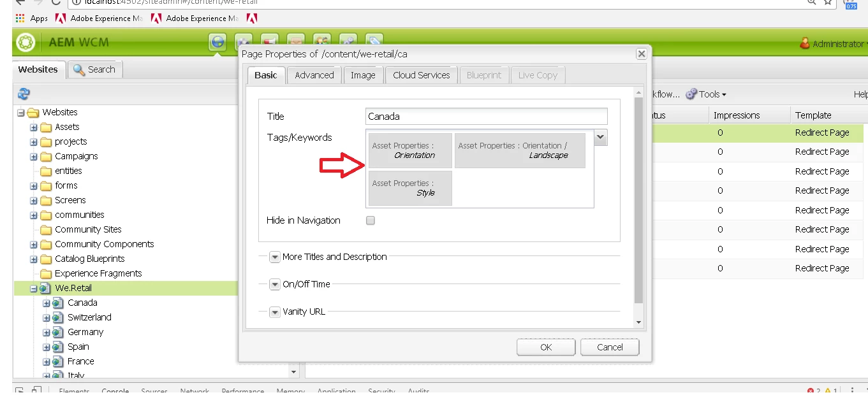Click the Title input field containing Canada
Image resolution: width=868 pixels, height=402 pixels.
coord(487,117)
